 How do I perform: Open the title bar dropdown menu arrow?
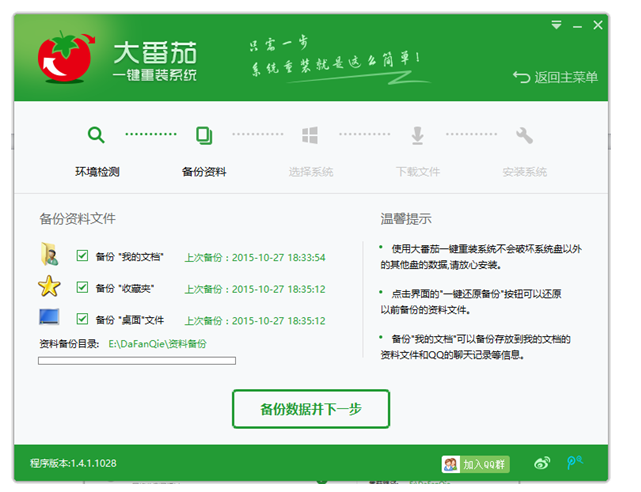point(556,24)
